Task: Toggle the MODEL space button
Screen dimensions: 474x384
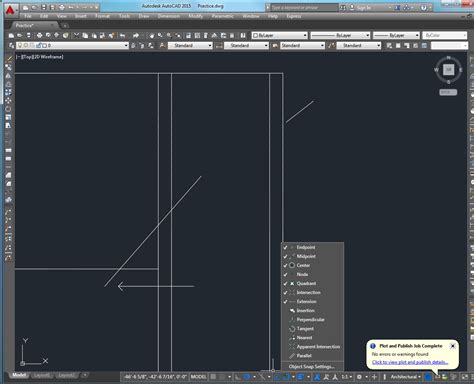Action: [198, 377]
